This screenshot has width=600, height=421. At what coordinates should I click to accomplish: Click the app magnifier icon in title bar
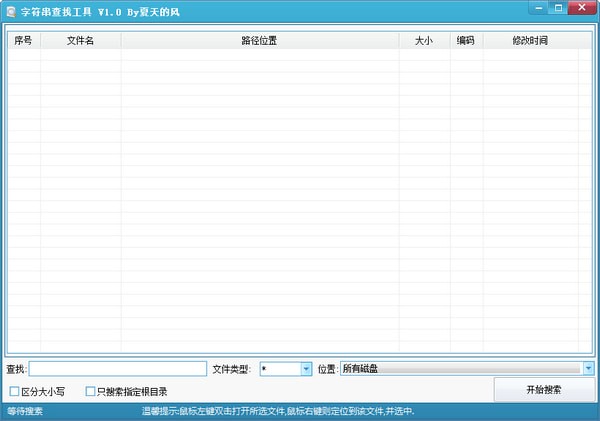(11, 11)
